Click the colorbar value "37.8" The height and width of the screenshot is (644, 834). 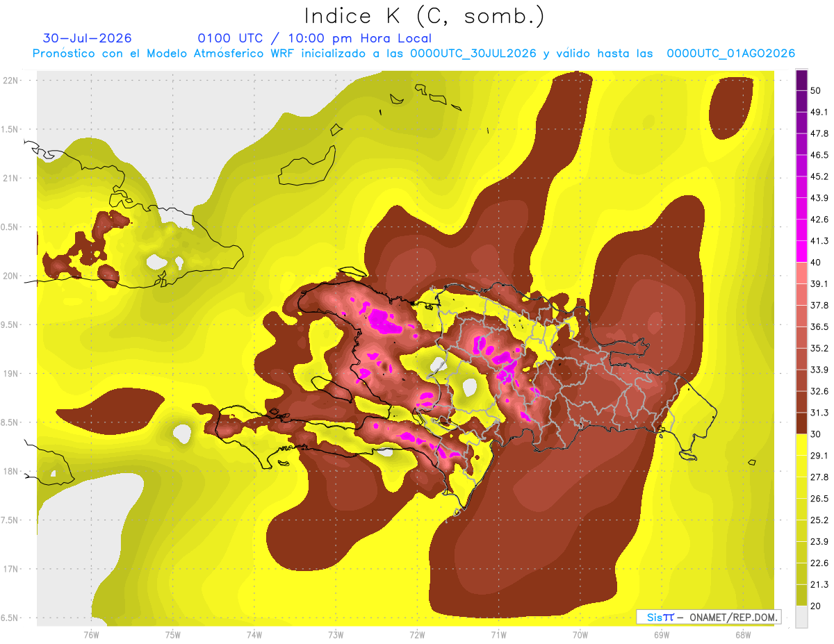[819, 305]
